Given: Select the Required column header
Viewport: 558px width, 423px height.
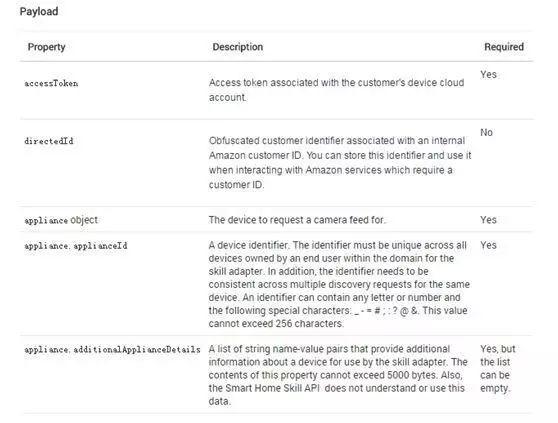Looking at the screenshot, I should coord(504,47).
